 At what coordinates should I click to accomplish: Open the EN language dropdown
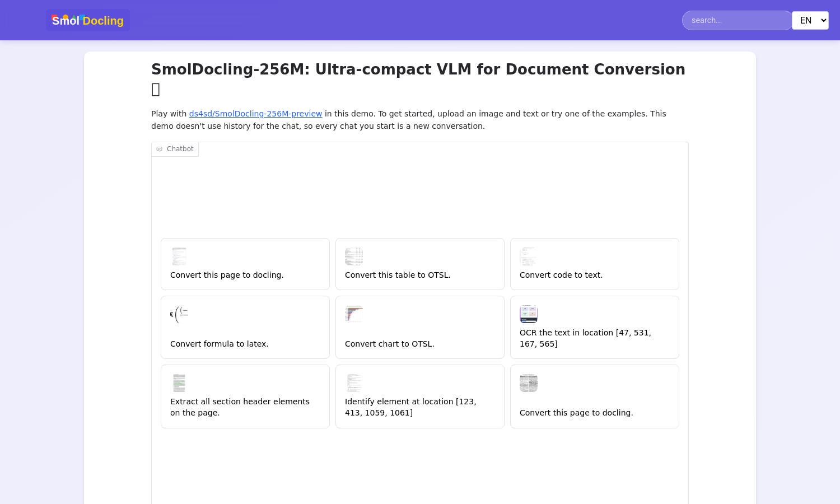point(810,20)
